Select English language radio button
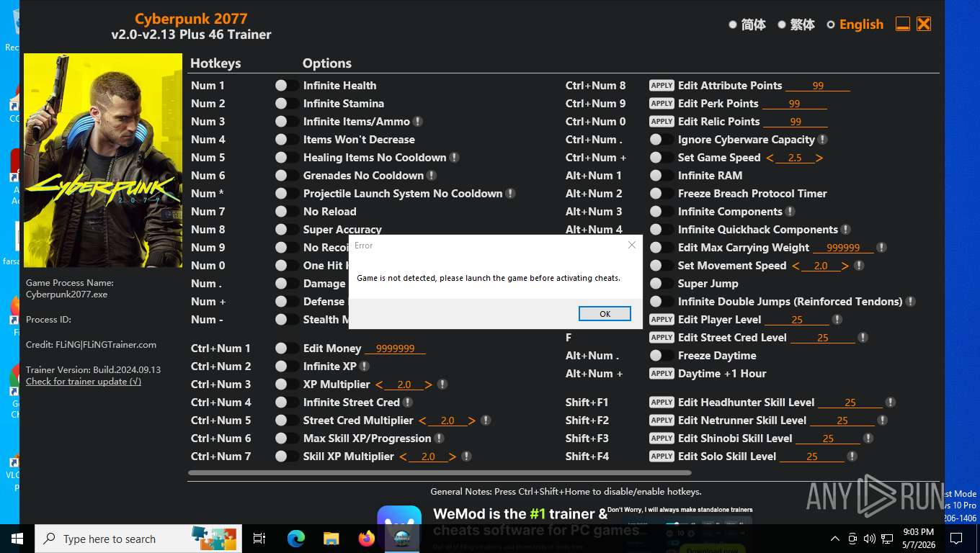980x553 pixels. click(831, 24)
